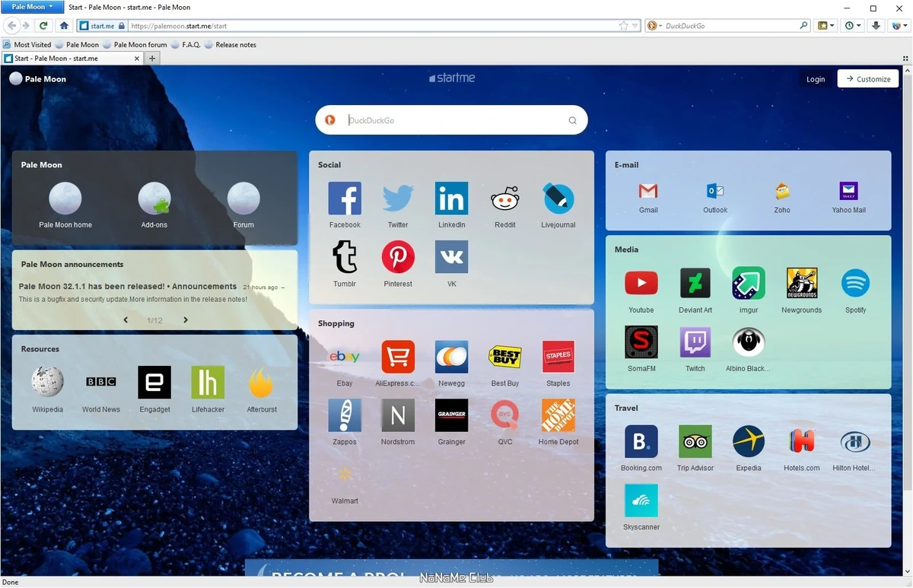This screenshot has width=913, height=588.
Task: Open the Gmail icon
Action: click(648, 191)
